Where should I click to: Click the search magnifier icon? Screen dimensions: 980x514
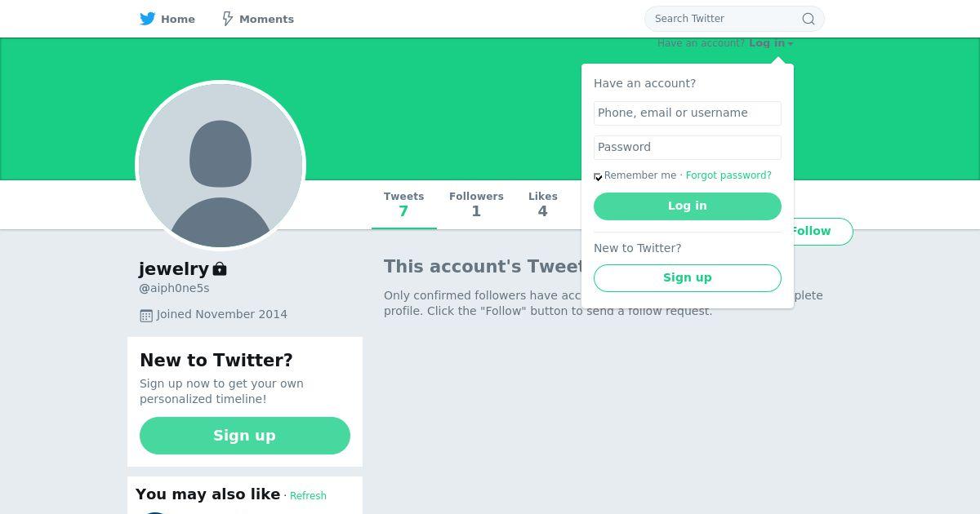(808, 19)
